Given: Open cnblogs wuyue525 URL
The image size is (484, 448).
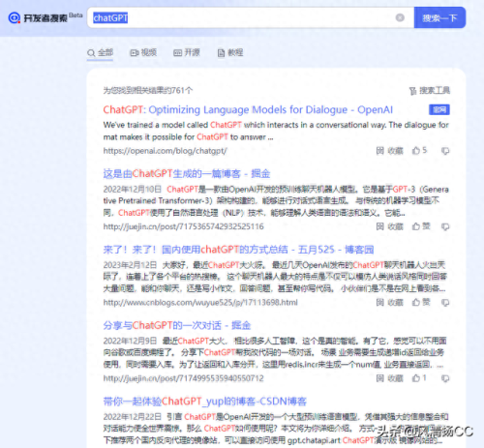Looking at the screenshot, I should [x=200, y=302].
